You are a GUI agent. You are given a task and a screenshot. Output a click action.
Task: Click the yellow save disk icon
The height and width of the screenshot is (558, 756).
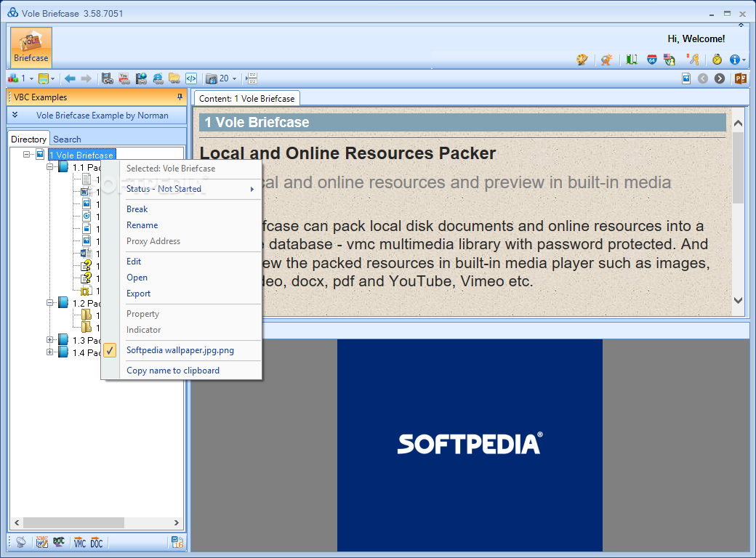44,78
